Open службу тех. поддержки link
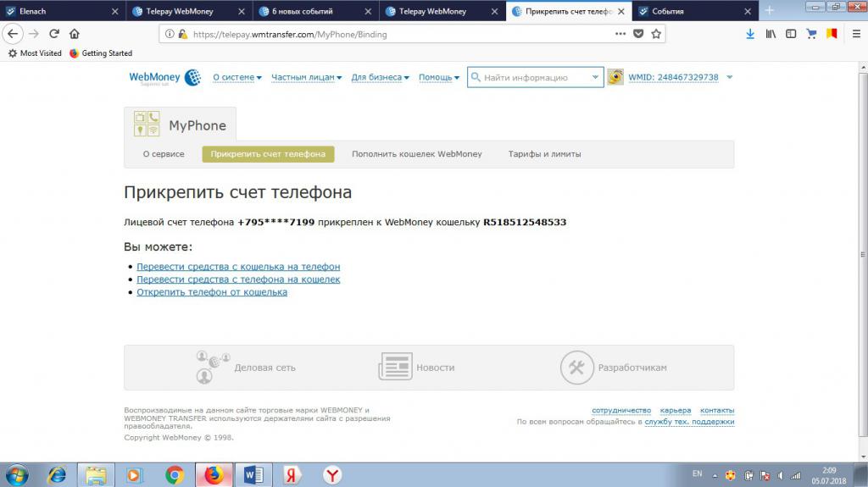 coord(689,421)
